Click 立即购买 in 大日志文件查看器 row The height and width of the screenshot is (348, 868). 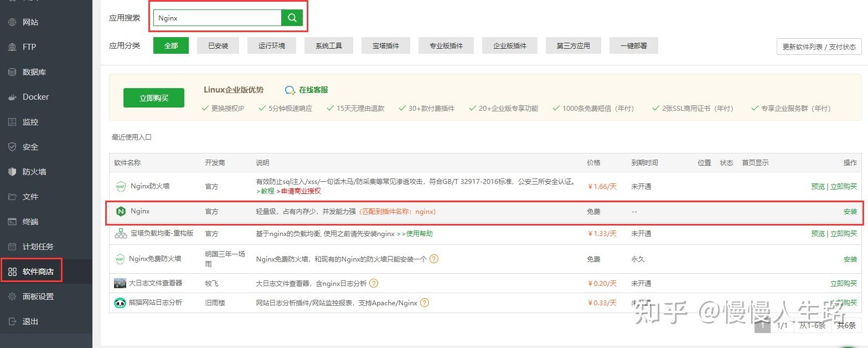[x=844, y=284]
